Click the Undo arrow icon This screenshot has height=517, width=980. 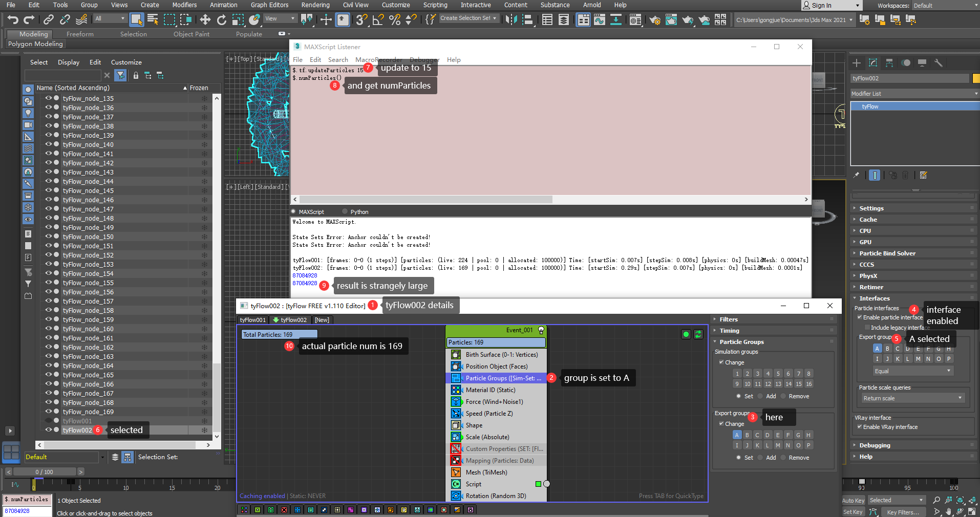click(13, 19)
